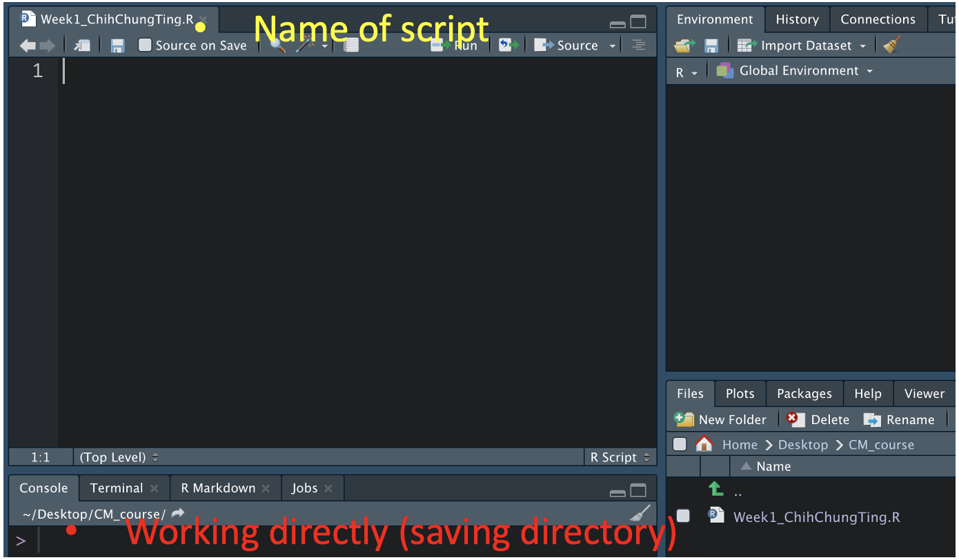This screenshot has height=560, width=959.
Task: Go forward to next source location
Action: [47, 46]
